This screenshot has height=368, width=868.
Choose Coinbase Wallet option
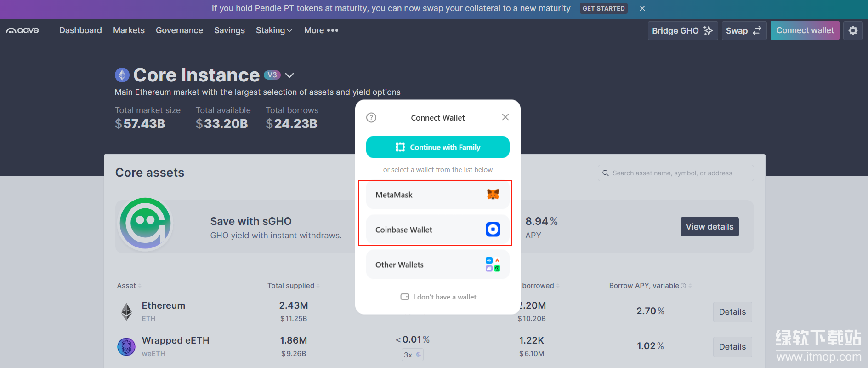(x=437, y=230)
